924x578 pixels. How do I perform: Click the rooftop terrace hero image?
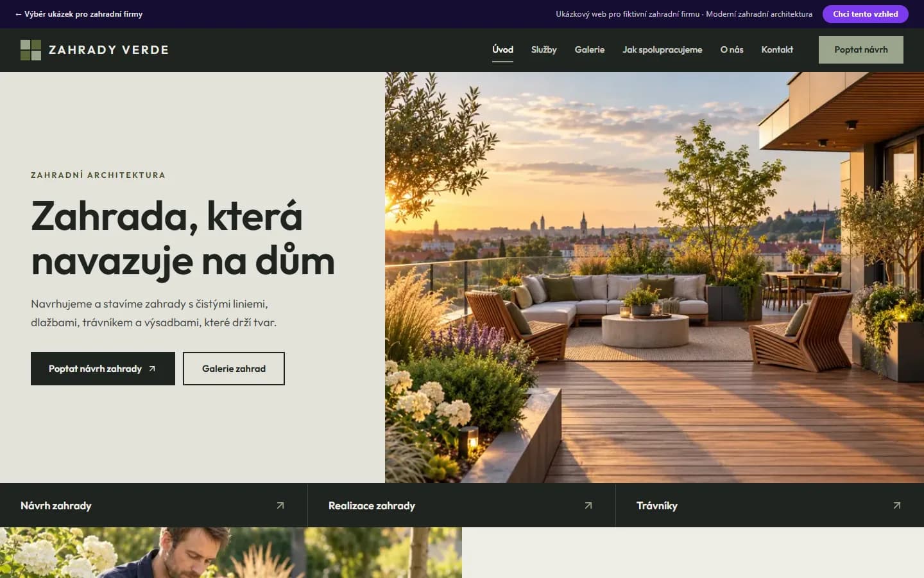click(x=654, y=277)
